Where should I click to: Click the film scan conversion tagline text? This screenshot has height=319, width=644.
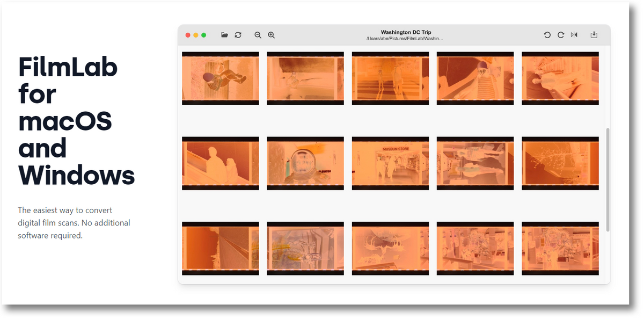point(74,222)
